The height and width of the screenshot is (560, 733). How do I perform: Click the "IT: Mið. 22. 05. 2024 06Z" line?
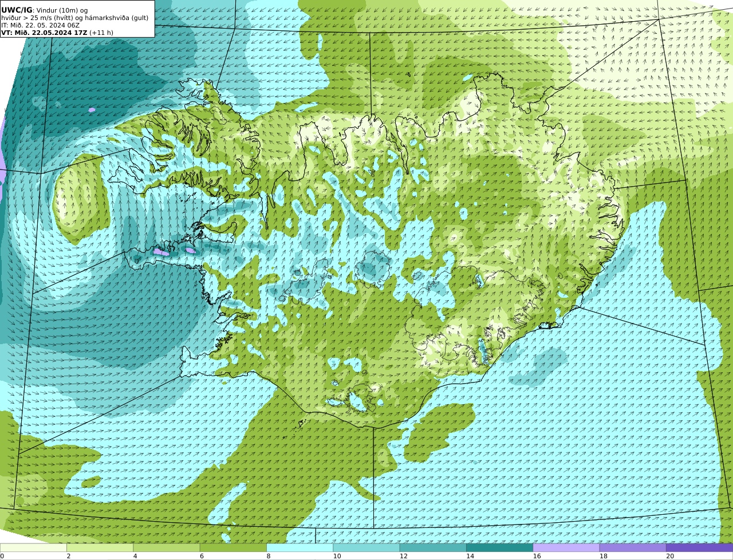[40, 25]
